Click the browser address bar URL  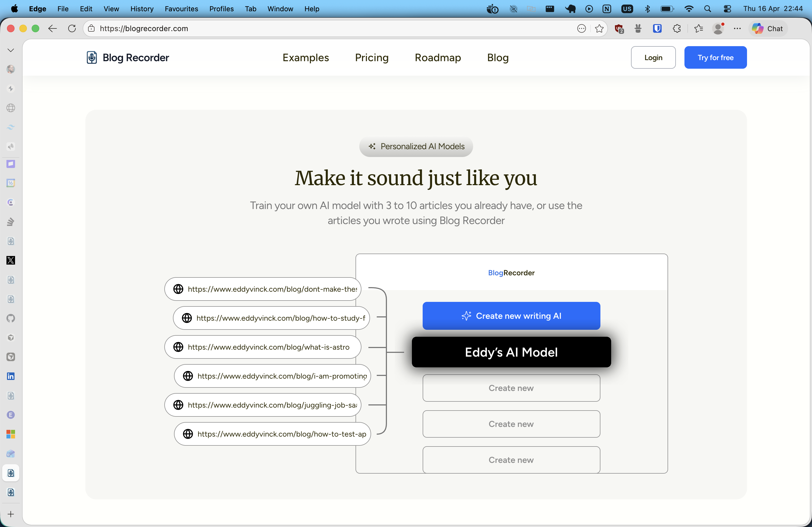coord(143,29)
